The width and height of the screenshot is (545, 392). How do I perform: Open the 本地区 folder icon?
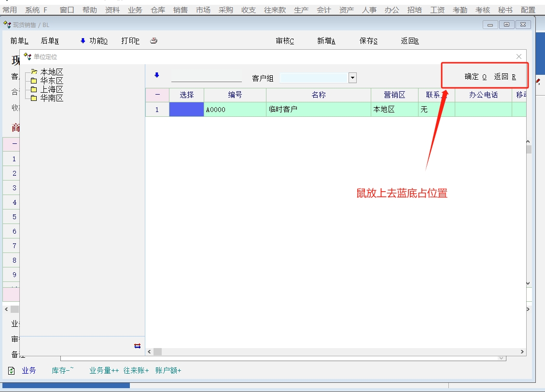point(34,72)
